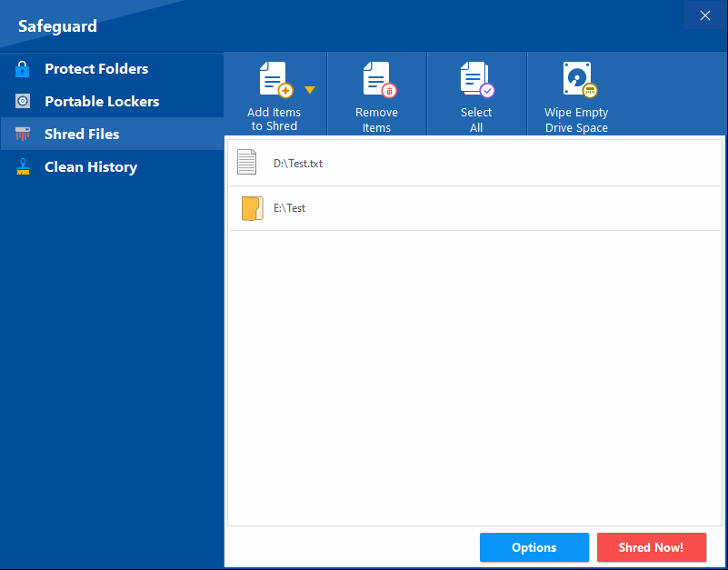Select the E:\Test folder entry
Viewport: 728px width, 570px height.
pyautogui.click(x=474, y=208)
